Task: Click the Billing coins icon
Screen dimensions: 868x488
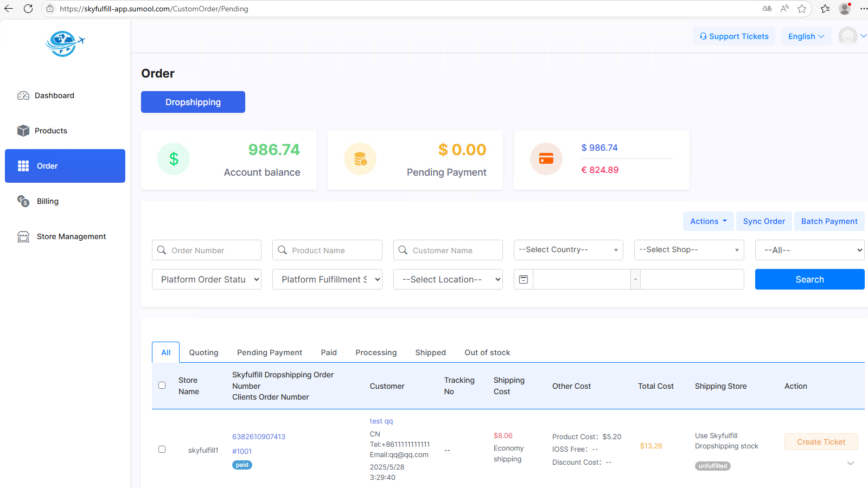Action: point(23,201)
